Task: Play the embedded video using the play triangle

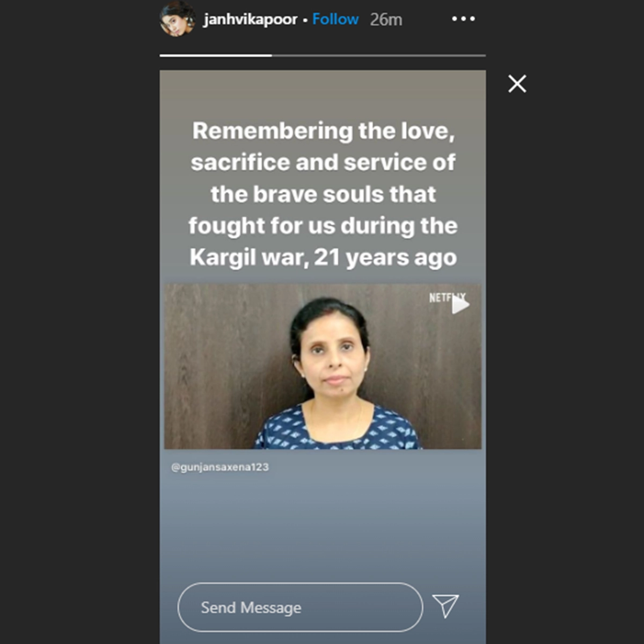Action: pyautogui.click(x=460, y=305)
